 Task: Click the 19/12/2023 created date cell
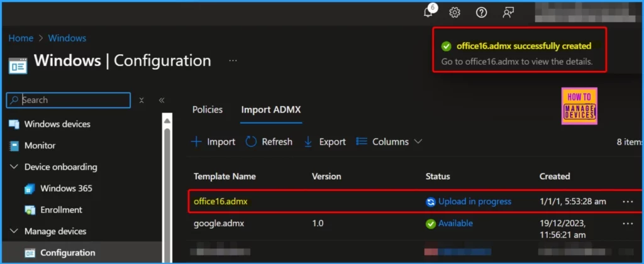pos(563,229)
